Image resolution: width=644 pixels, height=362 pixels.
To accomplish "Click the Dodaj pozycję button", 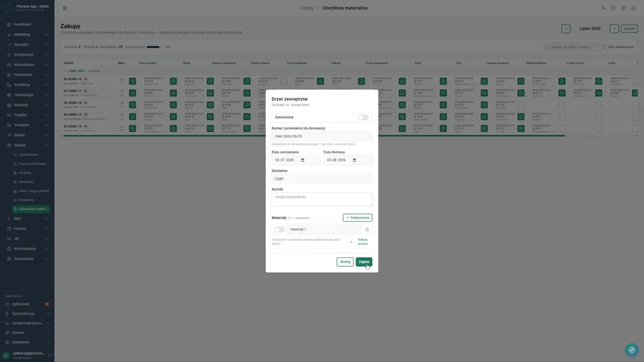I will pos(357,218).
